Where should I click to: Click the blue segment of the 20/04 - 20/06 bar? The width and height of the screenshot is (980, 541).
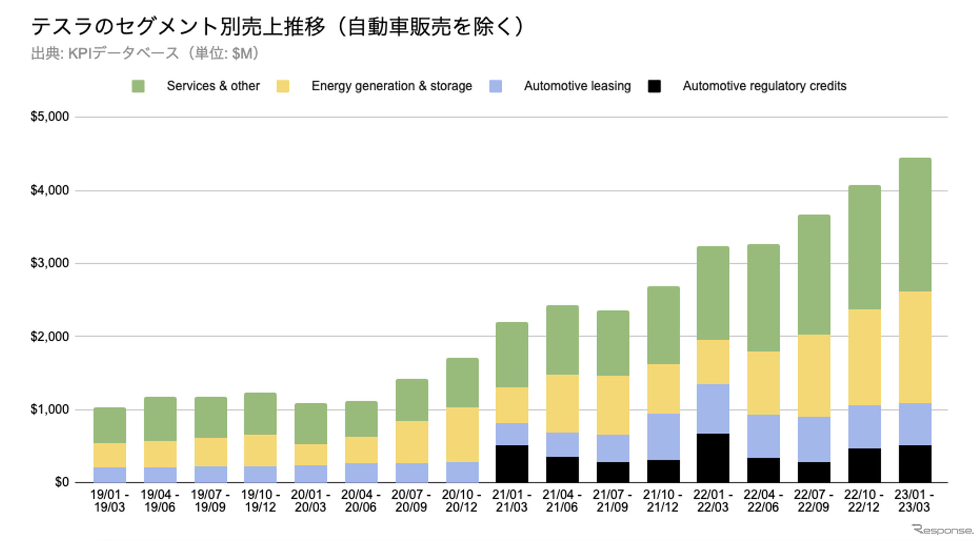point(361,472)
